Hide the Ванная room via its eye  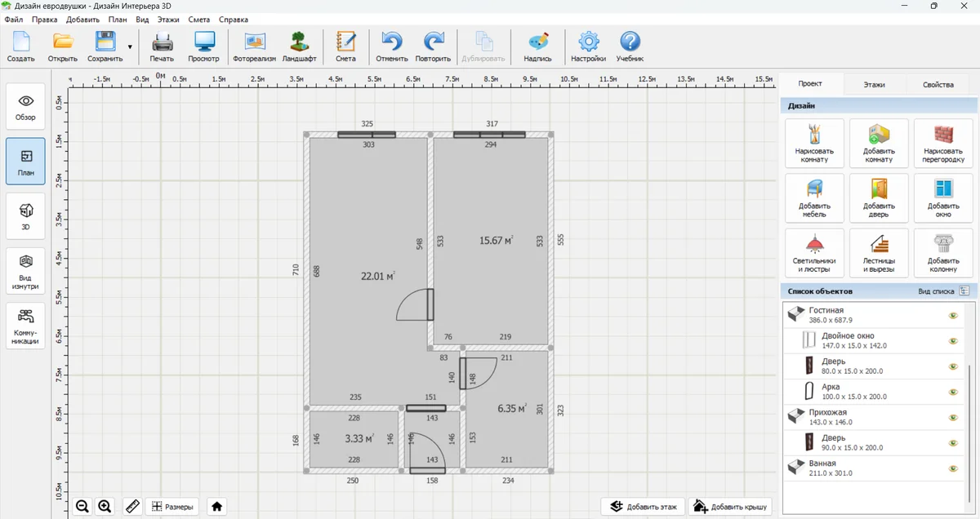click(952, 468)
